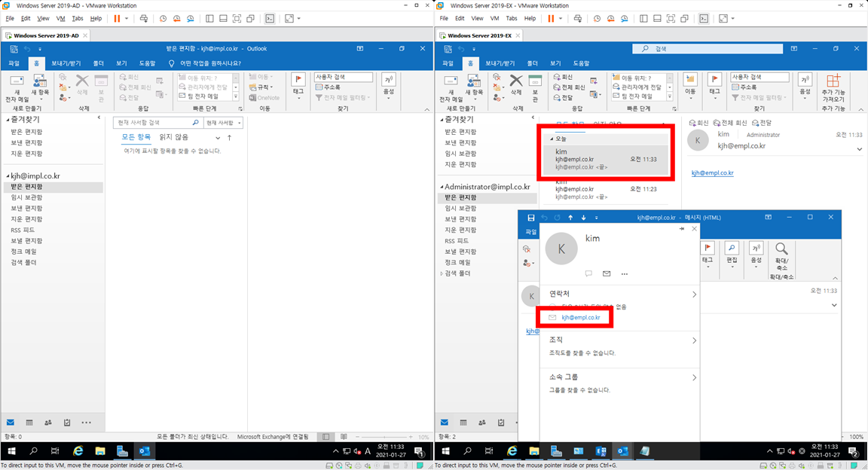Click the previous item up arrow in message window
Image resolution: width=868 pixels, height=470 pixels.
(570, 218)
